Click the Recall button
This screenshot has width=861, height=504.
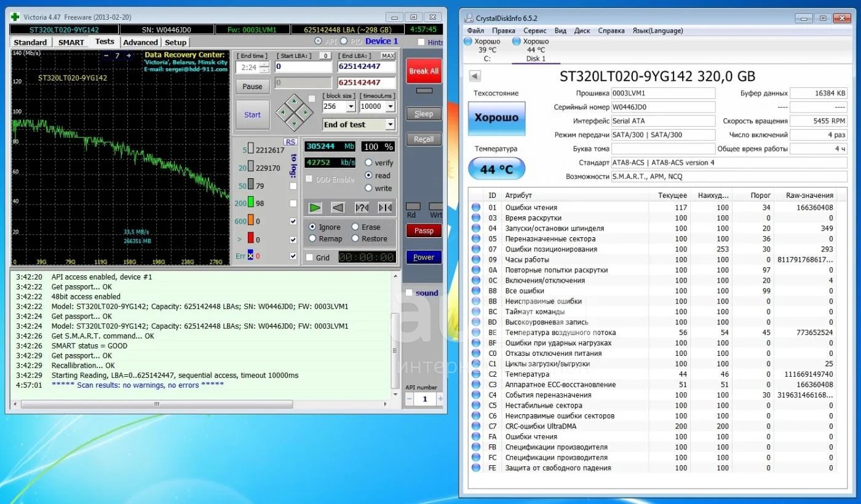click(x=424, y=140)
